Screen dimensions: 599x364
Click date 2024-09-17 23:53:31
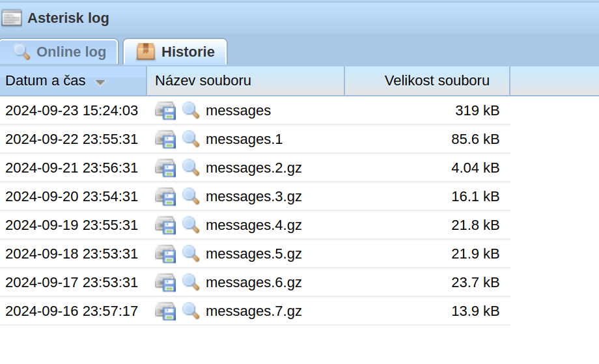(72, 282)
